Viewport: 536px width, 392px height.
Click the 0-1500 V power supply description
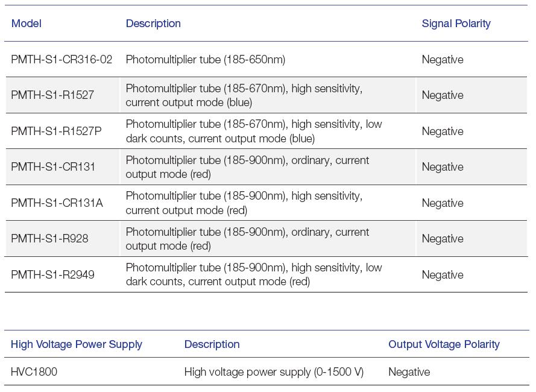(x=274, y=372)
